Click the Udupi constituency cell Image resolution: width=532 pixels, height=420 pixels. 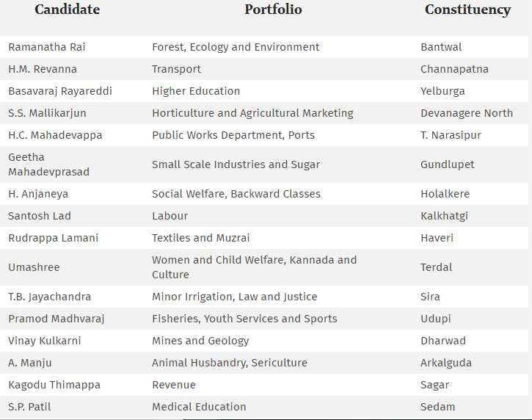point(435,319)
